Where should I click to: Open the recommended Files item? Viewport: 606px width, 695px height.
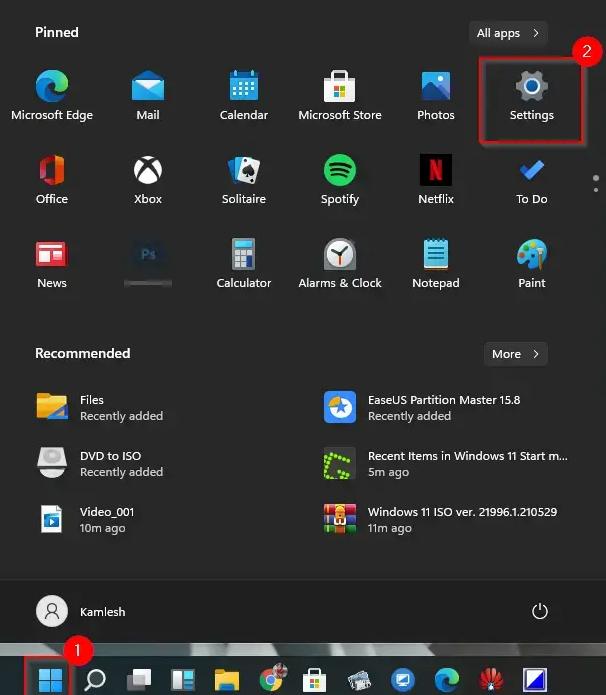[100, 407]
